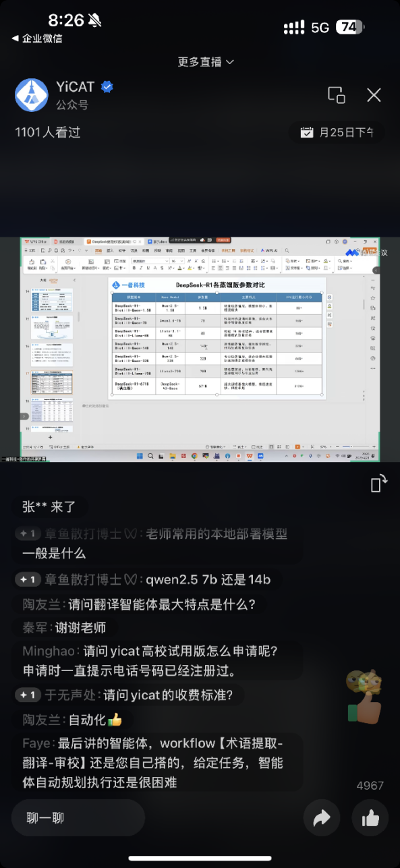Tap the +1 badge on 老师常用的本地部署模型 comment

[x=29, y=533]
